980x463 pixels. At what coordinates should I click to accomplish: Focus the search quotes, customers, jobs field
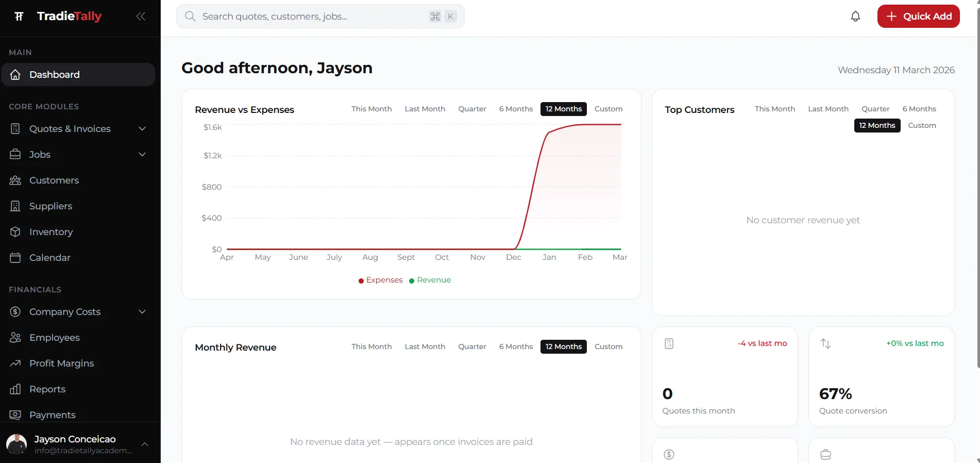(x=320, y=16)
